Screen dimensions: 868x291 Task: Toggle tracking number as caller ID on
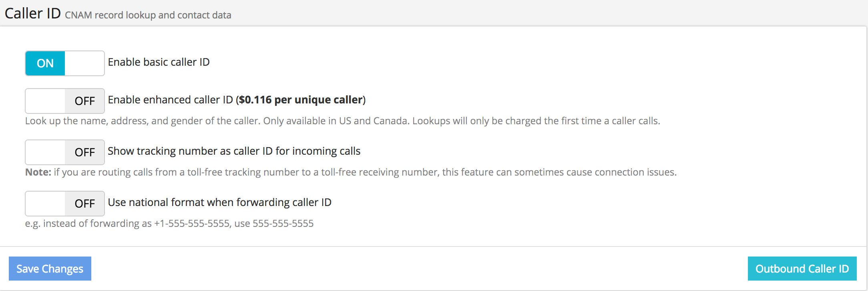coord(65,152)
